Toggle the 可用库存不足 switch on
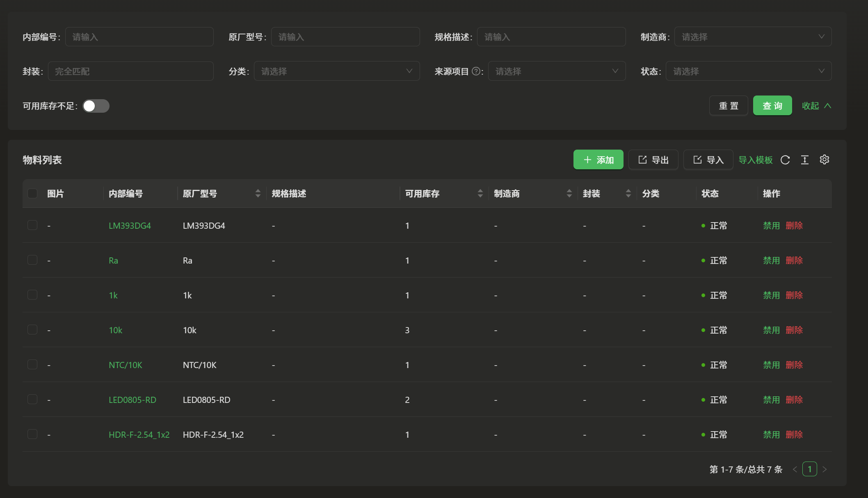 pyautogui.click(x=96, y=106)
